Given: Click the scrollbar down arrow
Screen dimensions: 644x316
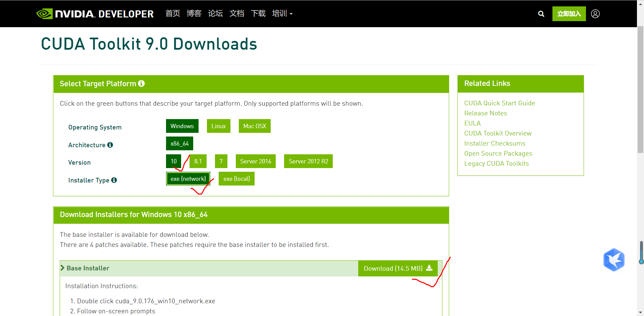Looking at the screenshot, I should point(640,313).
